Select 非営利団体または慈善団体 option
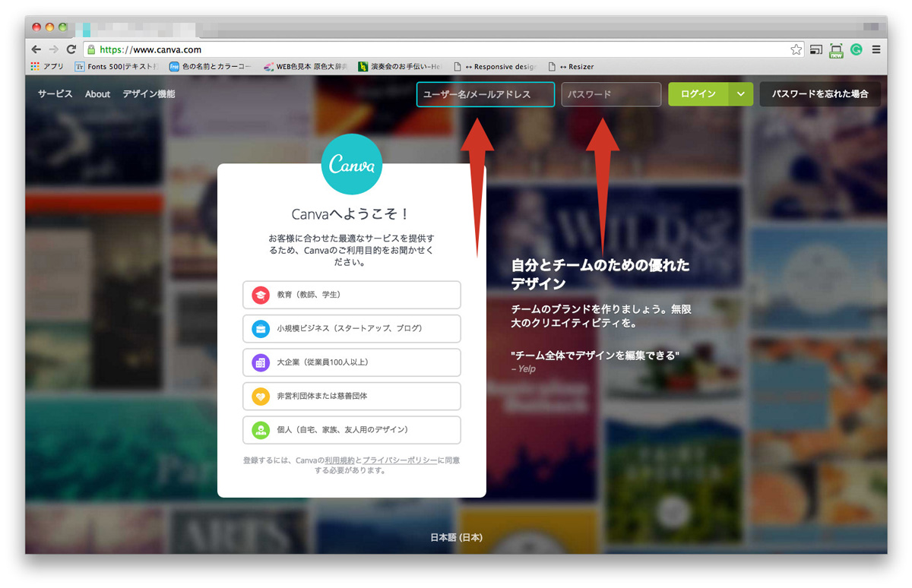This screenshot has width=912, height=588. (x=352, y=397)
